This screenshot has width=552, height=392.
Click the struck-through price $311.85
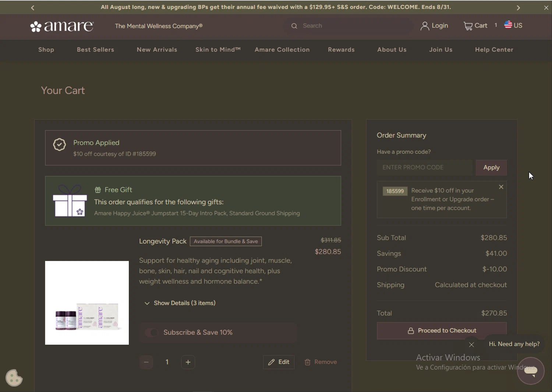pos(331,240)
